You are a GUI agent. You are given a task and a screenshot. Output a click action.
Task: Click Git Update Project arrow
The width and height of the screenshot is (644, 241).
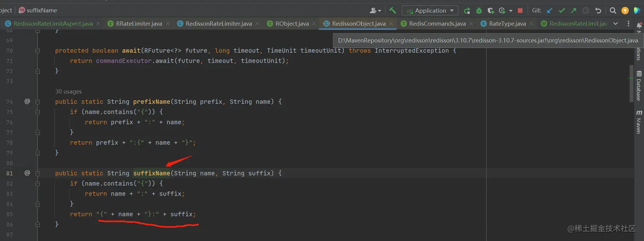click(x=549, y=11)
